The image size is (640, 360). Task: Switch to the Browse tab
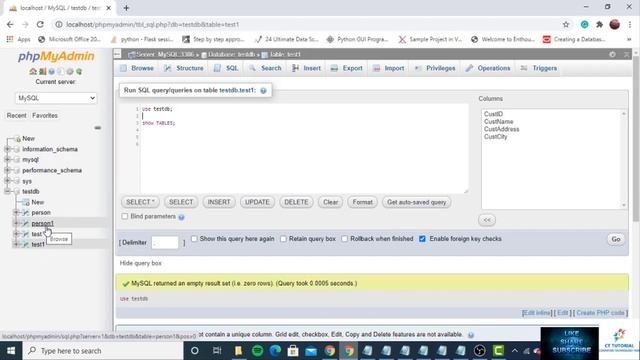tap(137, 68)
